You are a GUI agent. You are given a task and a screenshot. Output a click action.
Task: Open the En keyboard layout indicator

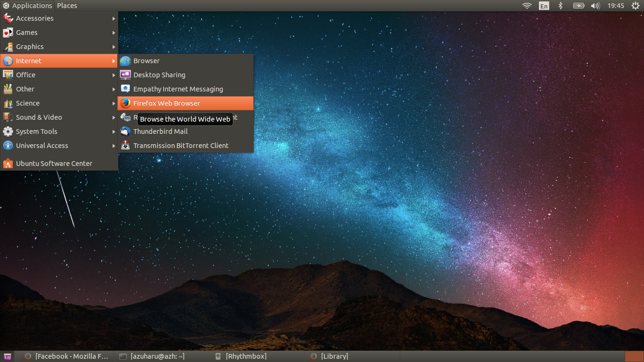[x=544, y=6]
